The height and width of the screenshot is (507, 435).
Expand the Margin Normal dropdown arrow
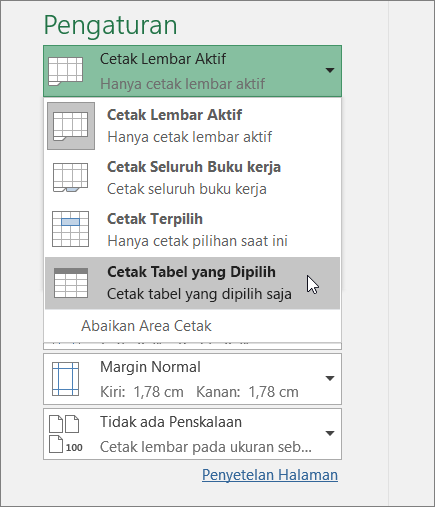click(330, 378)
